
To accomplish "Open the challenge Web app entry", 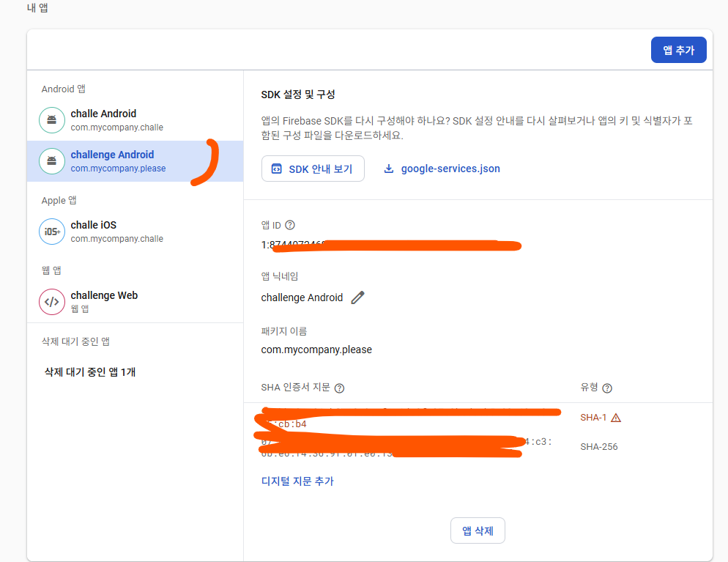I will pos(135,301).
